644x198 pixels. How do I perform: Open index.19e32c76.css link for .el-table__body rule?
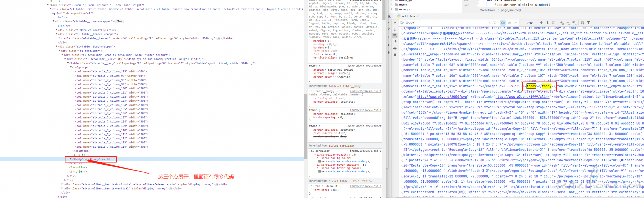tap(365, 91)
